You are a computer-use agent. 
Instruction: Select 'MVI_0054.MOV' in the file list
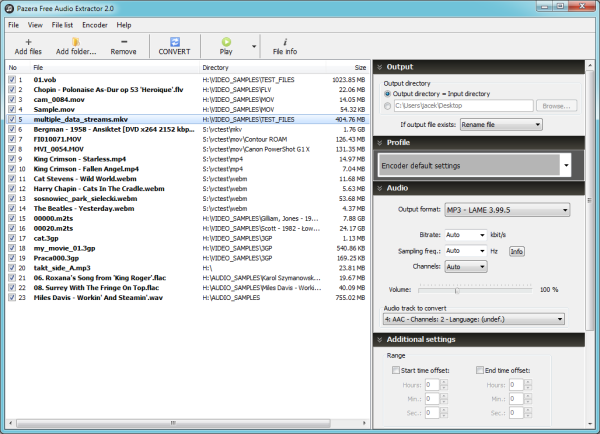188,149
